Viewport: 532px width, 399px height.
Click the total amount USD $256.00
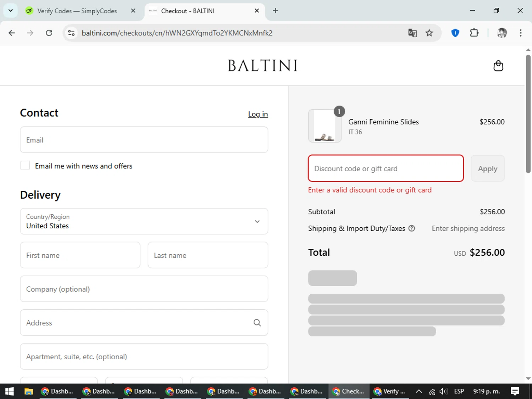tap(479, 253)
